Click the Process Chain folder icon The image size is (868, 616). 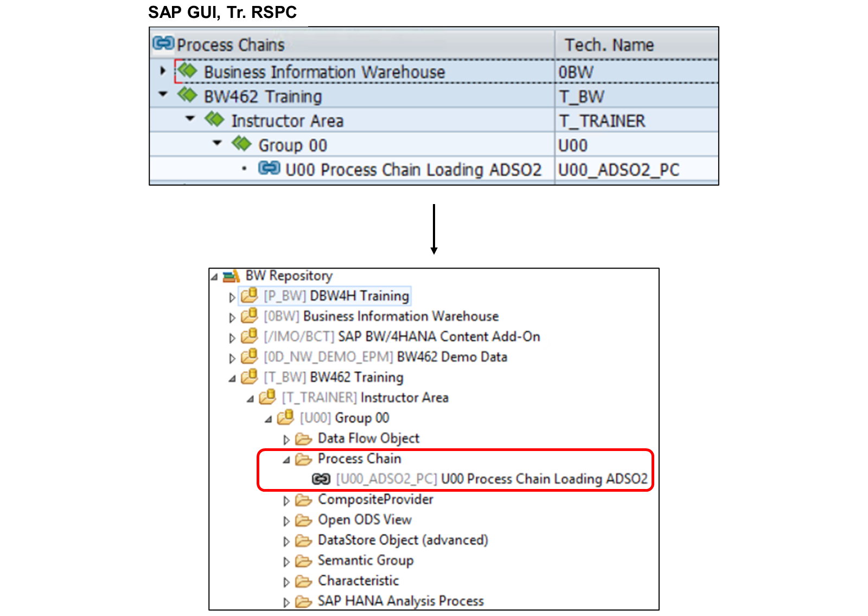click(304, 459)
